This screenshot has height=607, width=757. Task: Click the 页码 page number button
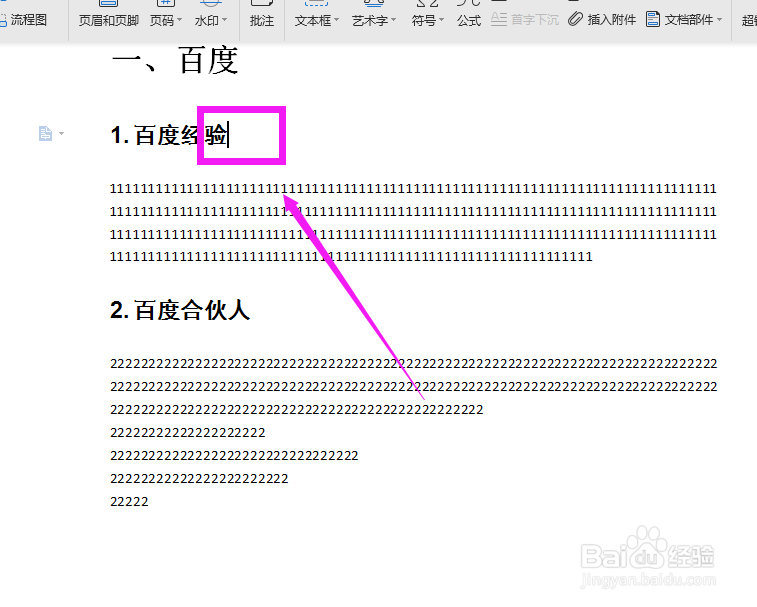coord(162,20)
